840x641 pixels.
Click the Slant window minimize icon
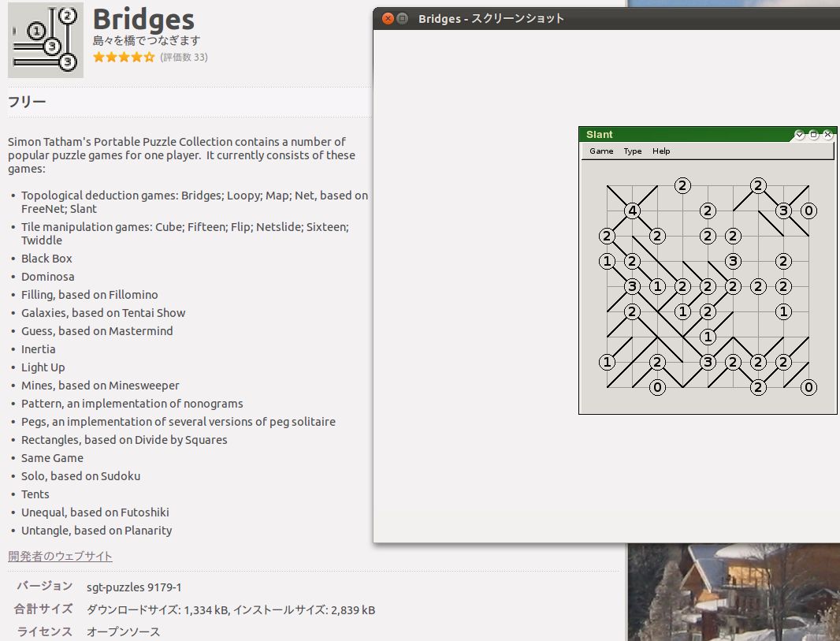[800, 135]
